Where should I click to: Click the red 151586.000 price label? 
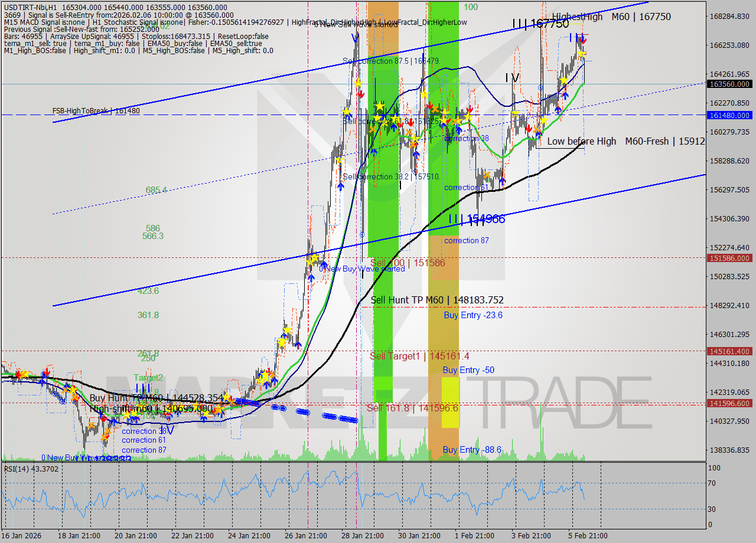tap(729, 258)
